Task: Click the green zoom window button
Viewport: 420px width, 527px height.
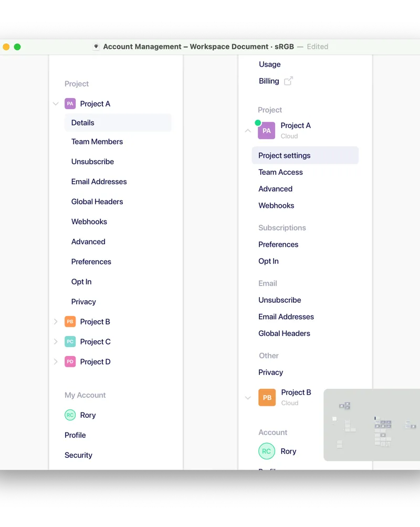Action: (x=17, y=47)
